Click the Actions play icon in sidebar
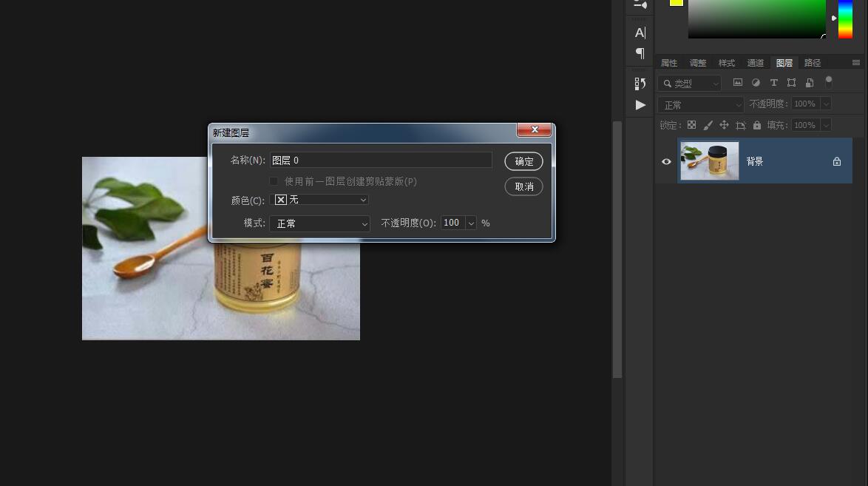The height and width of the screenshot is (486, 868). pos(640,105)
